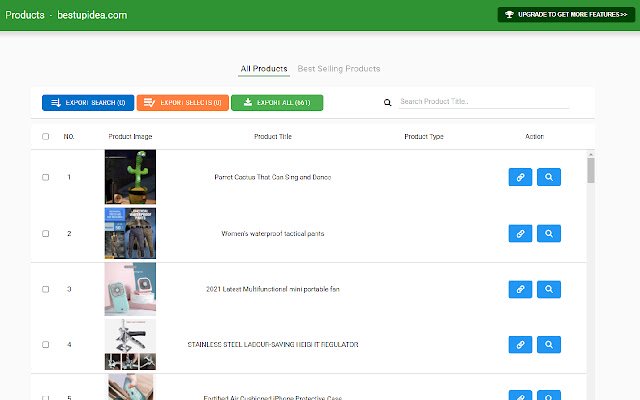Open link for mini portable fan
The image size is (640, 400).
[520, 289]
